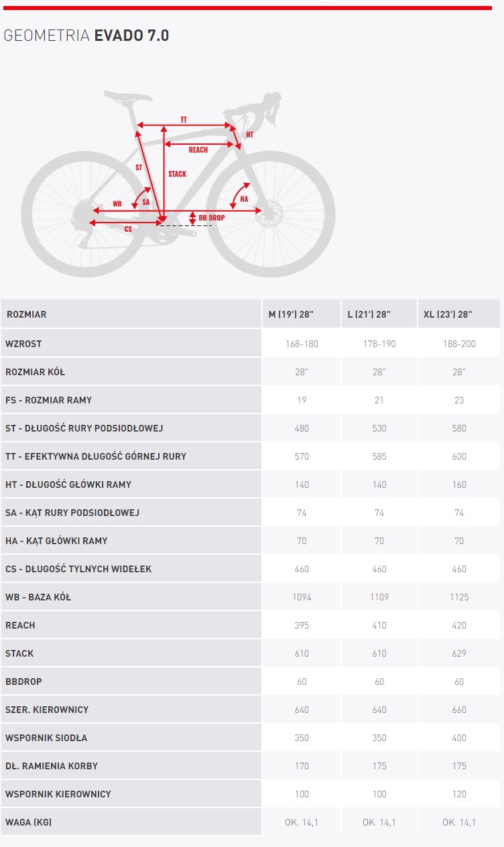Click the 188-200 height value
This screenshot has width=504, height=847.
point(459,344)
